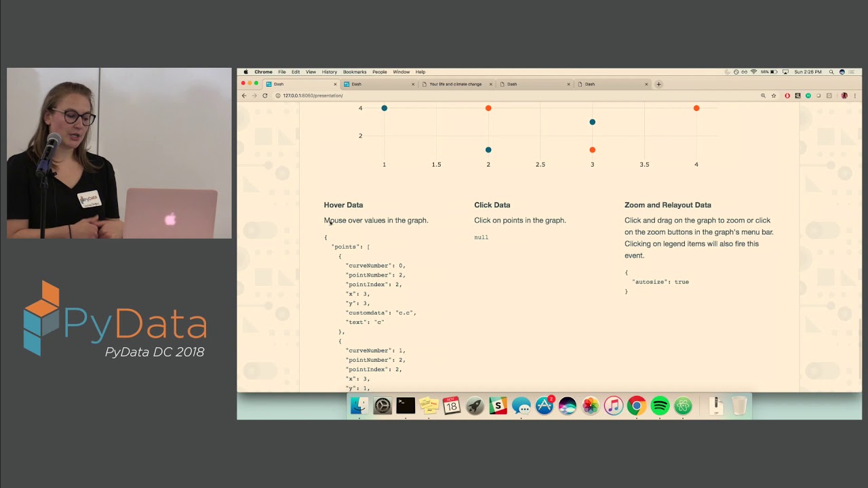Click the Click Data heading

tap(492, 205)
